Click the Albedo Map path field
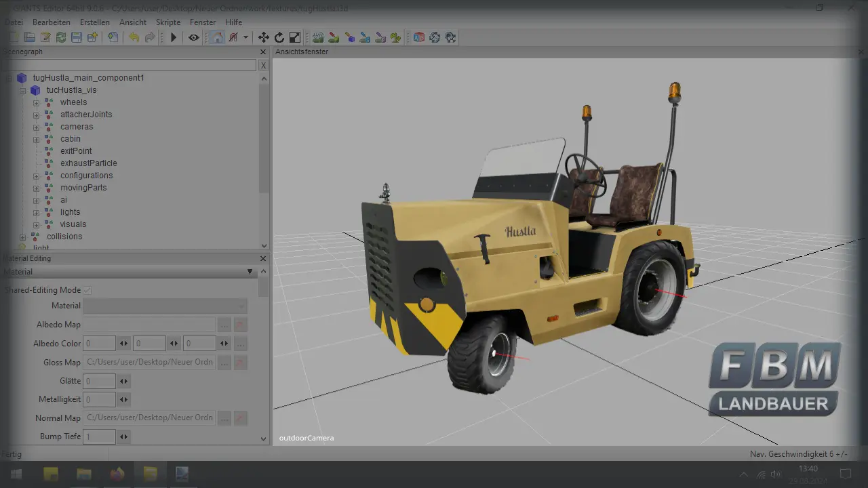868x488 pixels. pyautogui.click(x=149, y=325)
